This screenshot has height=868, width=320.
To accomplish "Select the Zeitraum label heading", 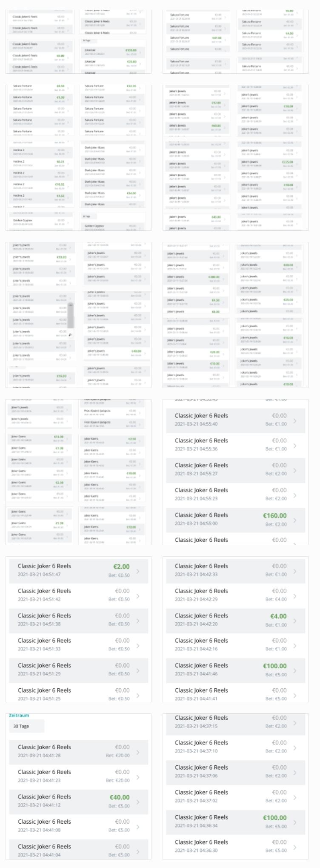I will point(19,716).
